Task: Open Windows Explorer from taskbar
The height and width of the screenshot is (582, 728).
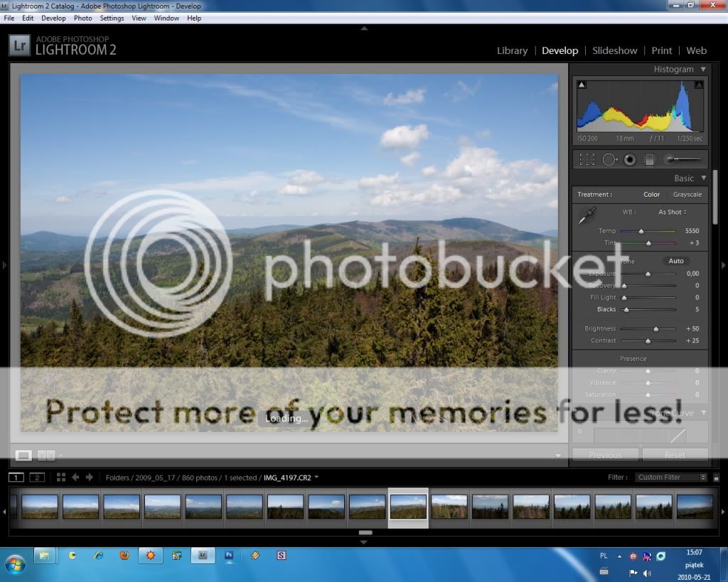Action: point(45,556)
